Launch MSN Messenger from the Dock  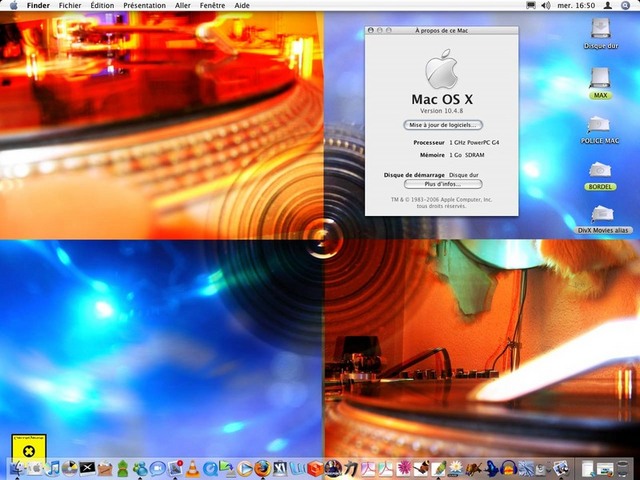pos(140,468)
